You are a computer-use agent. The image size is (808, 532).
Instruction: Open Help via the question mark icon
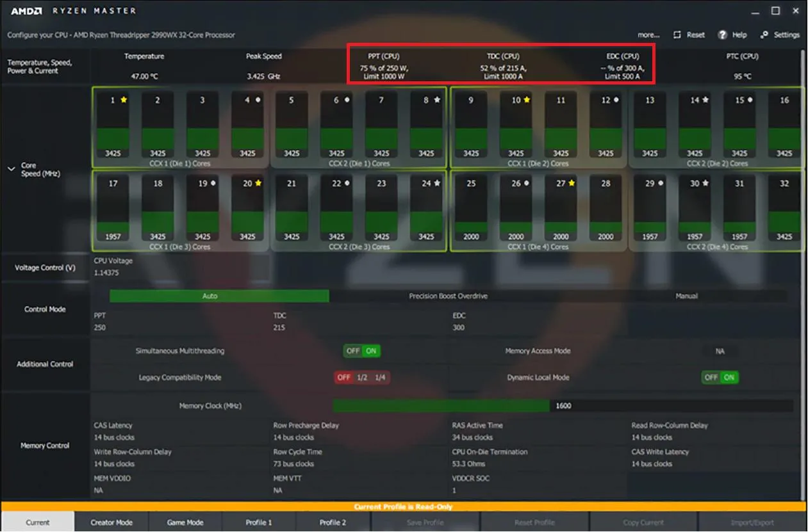723,35
